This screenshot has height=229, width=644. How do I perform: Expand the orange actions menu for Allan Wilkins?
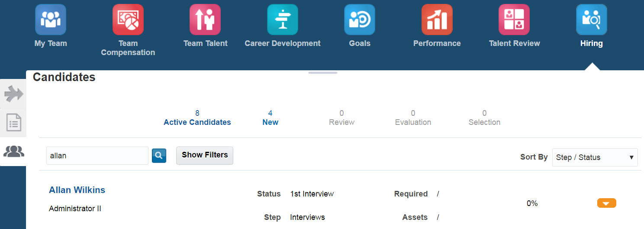tap(606, 203)
